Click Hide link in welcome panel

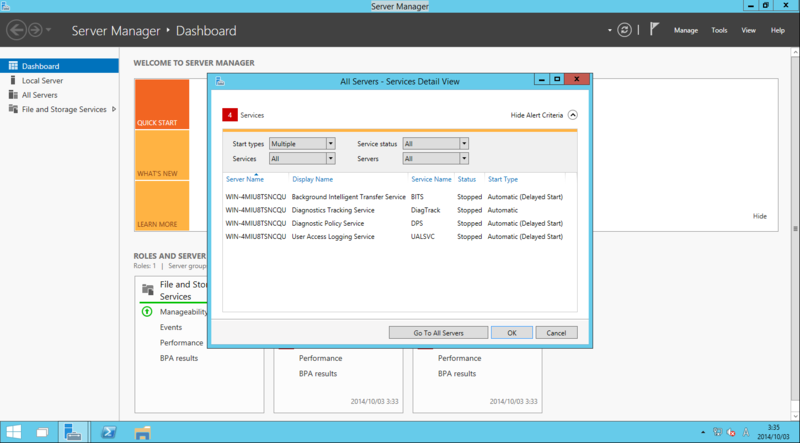[x=759, y=216]
